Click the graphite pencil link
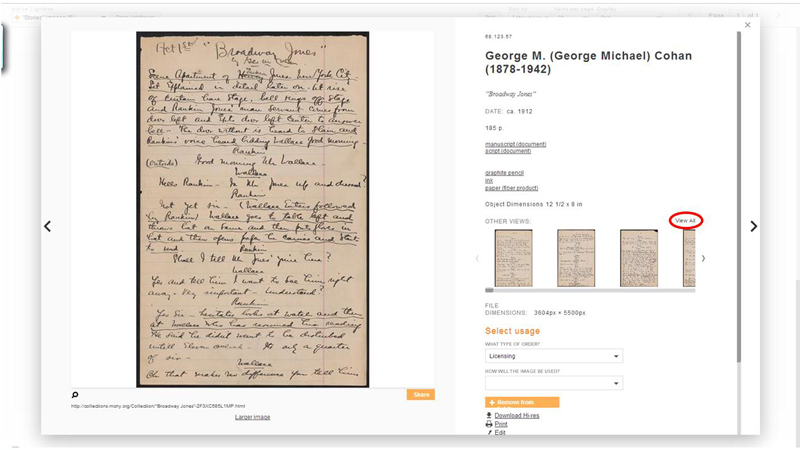This screenshot has width=800, height=450. pyautogui.click(x=504, y=173)
